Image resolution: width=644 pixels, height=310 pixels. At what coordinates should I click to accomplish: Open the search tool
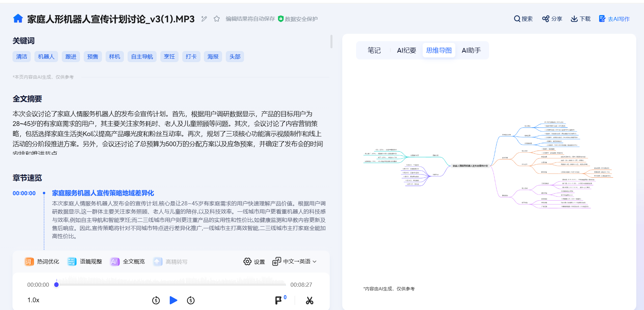click(x=523, y=19)
